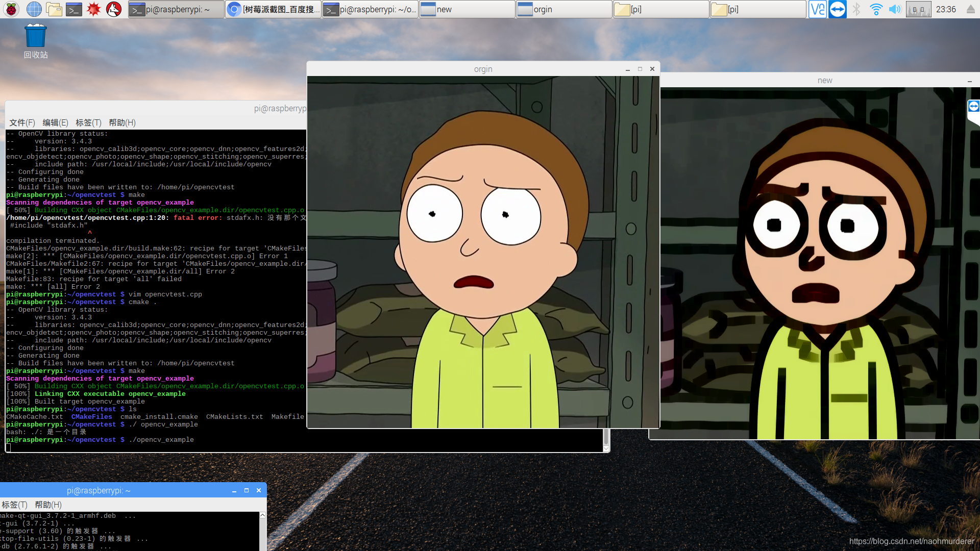980x551 pixels.
Task: Open the TeamViewer tray icon
Action: [837, 9]
